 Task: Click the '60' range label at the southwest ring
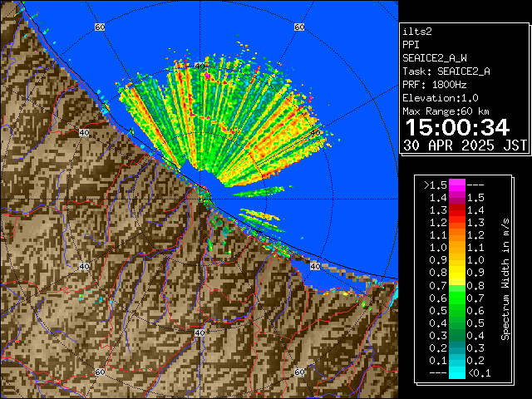[x=100, y=372]
